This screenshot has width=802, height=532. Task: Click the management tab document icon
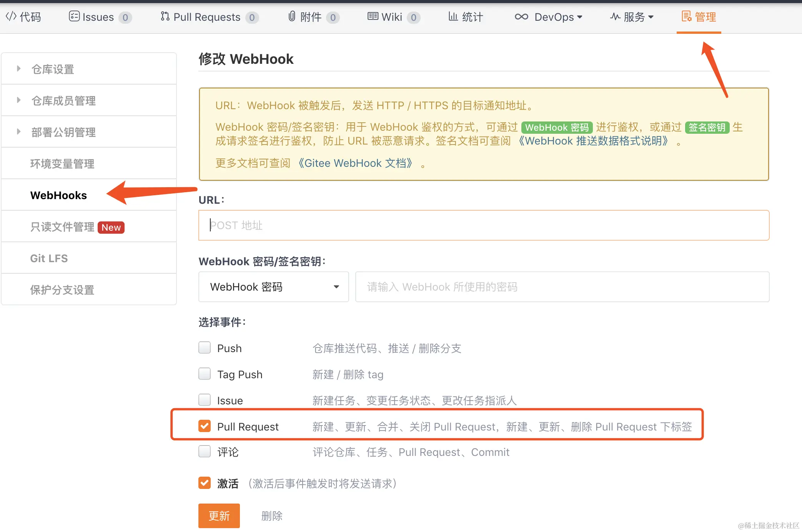click(x=686, y=17)
